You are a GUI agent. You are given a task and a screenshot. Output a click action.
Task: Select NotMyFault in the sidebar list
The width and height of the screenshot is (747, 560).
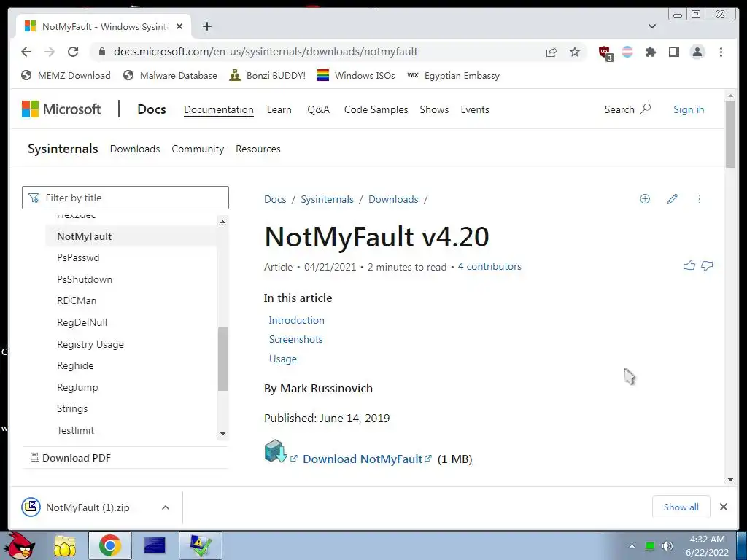131,236
